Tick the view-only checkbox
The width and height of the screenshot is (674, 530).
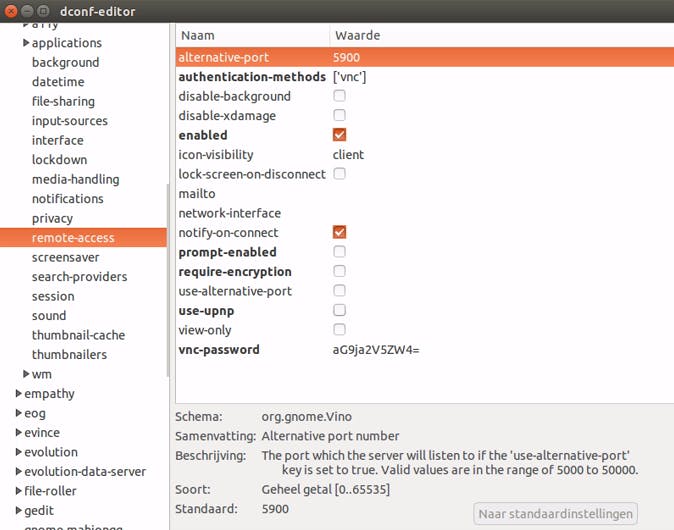[339, 330]
